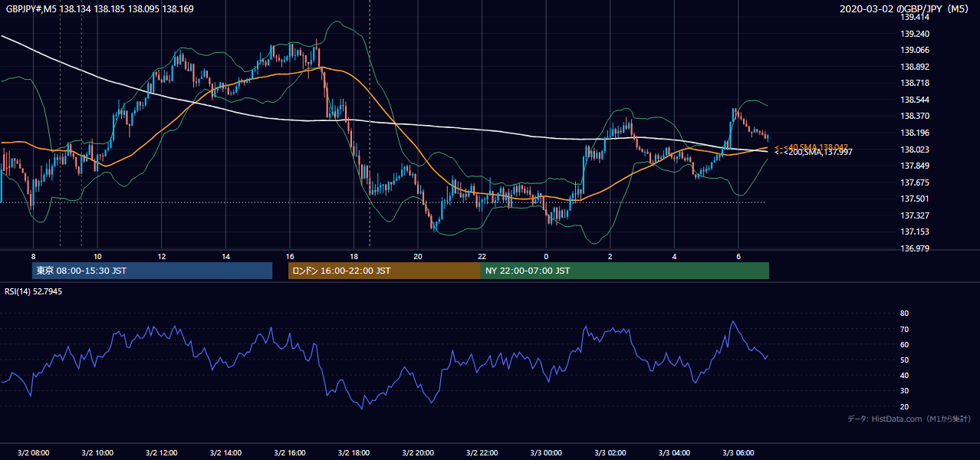980x460 pixels.
Task: Click price axis value 138.892
Action: click(916, 67)
